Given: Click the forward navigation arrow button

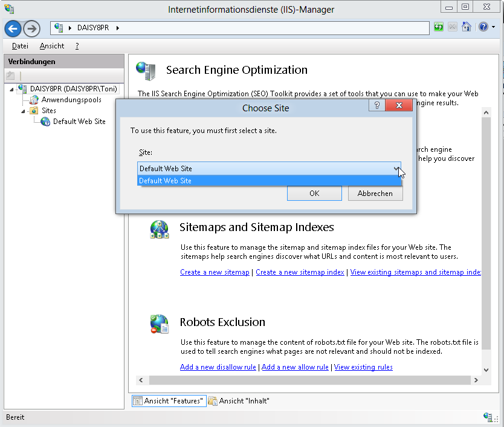Looking at the screenshot, I should point(31,28).
